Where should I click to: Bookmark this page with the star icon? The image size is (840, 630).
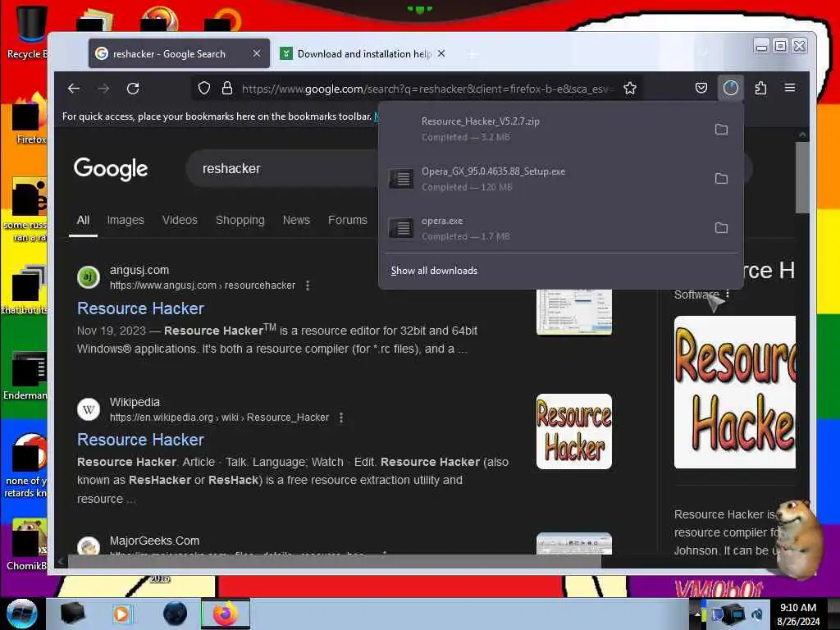(x=630, y=89)
